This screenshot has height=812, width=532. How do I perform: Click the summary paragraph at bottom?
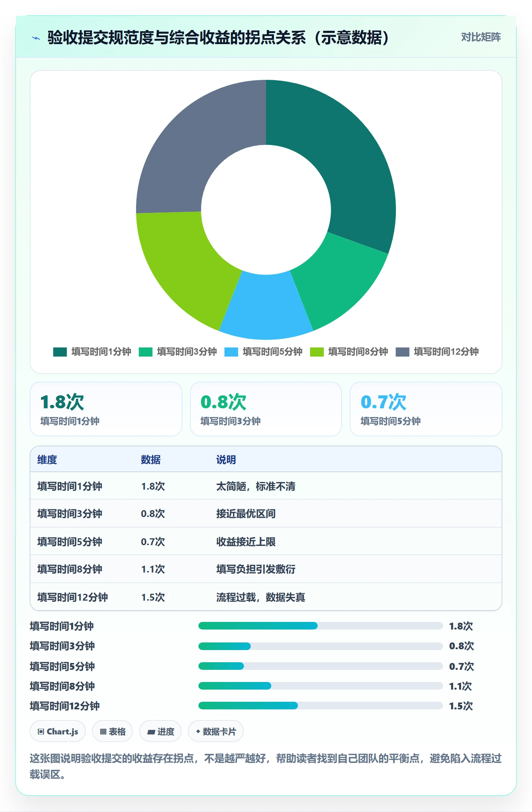coord(266,766)
